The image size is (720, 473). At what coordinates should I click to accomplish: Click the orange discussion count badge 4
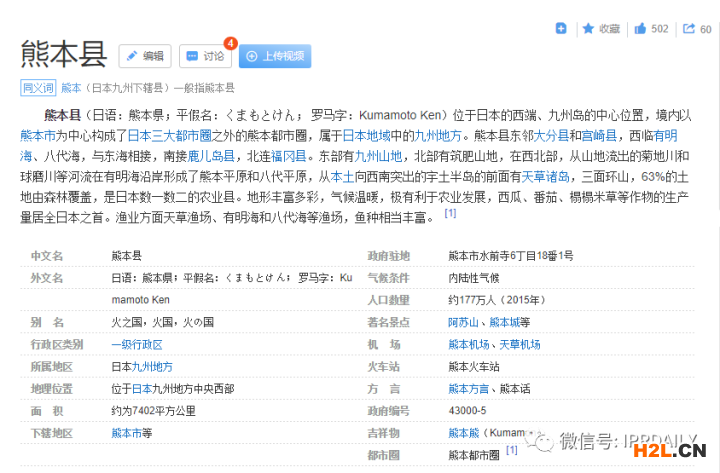click(x=230, y=43)
